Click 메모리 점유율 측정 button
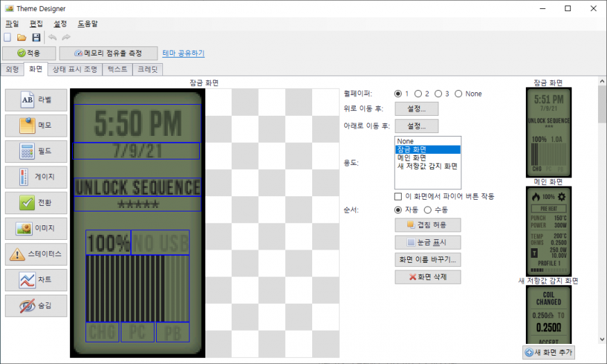Image resolution: width=607 pixels, height=364 pixels. (108, 53)
